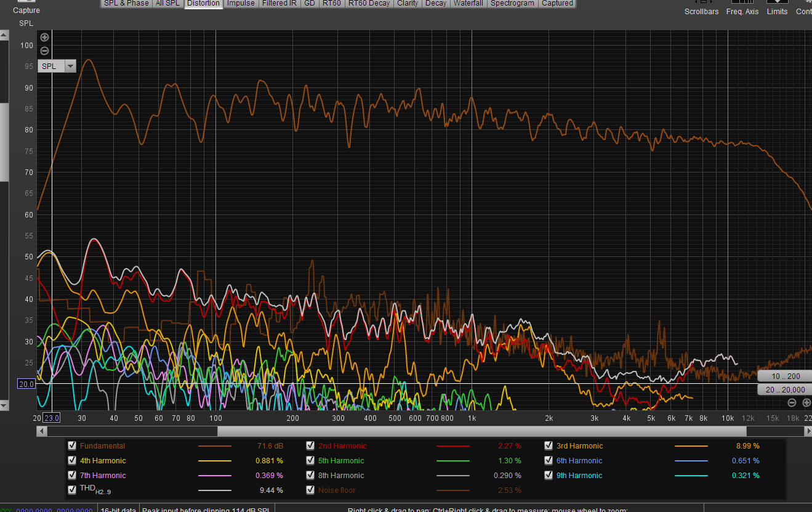Viewport: 812px width, 512px height.
Task: Click the SPL axis label above the graph
Action: [26, 23]
